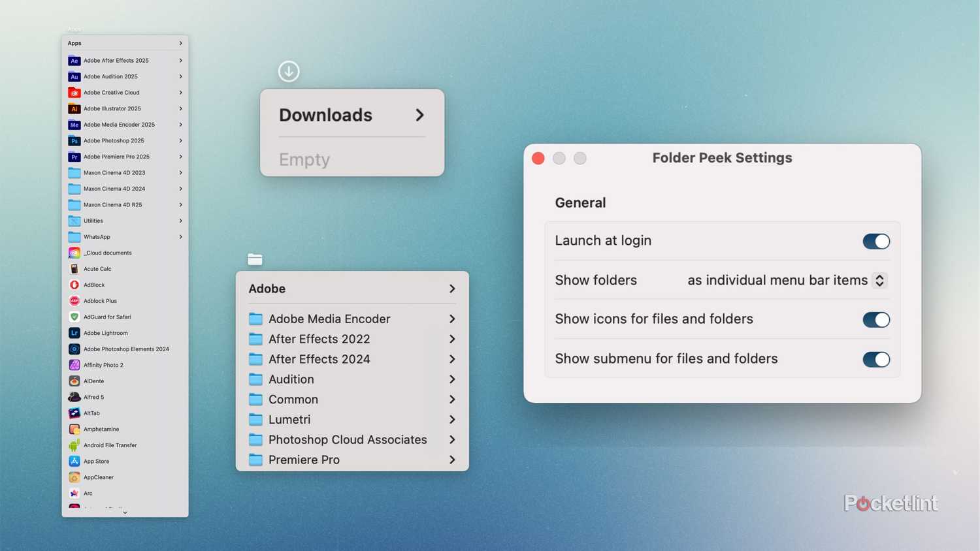Screen dimensions: 980x551
Task: Click the Affinity Photo 2 icon
Action: tap(74, 365)
